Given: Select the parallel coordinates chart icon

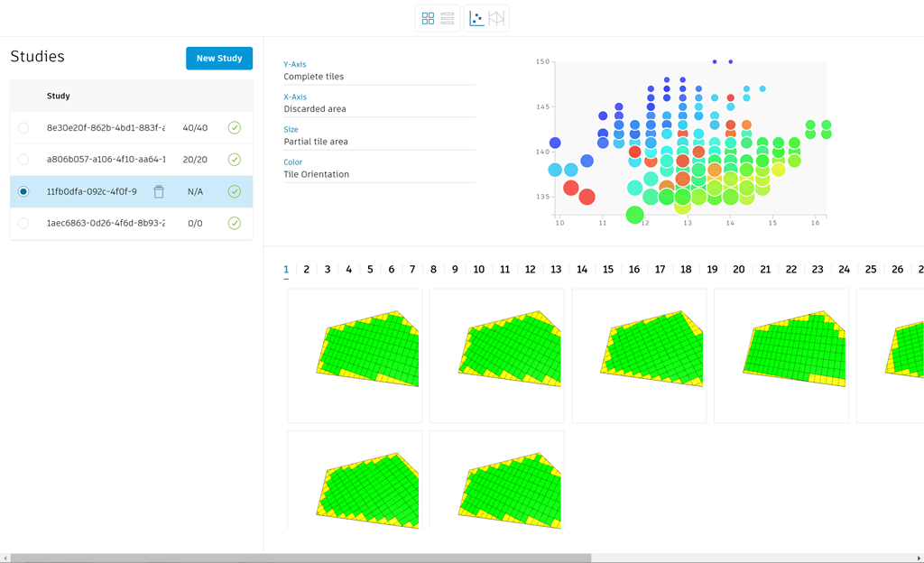Looking at the screenshot, I should point(497,18).
